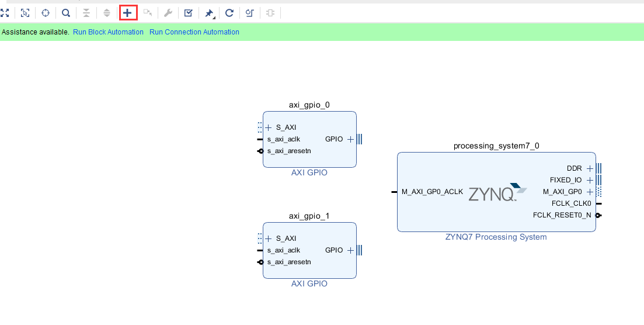The height and width of the screenshot is (325, 644).
Task: Click the make connection toolbar icon
Action: [148, 13]
